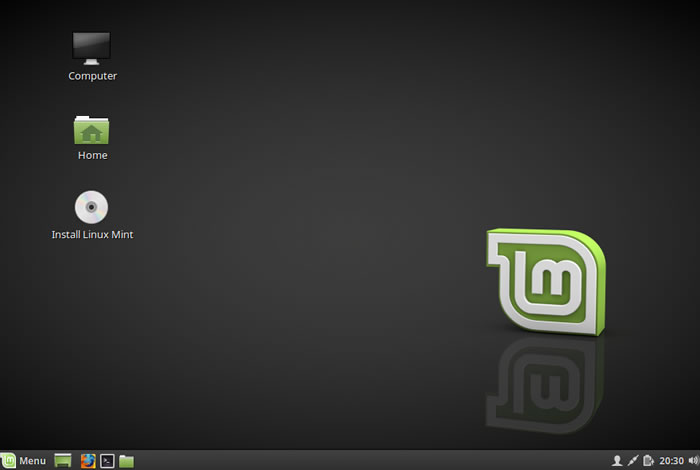700x470 pixels.
Task: Open the sound volume applet
Action: click(692, 461)
